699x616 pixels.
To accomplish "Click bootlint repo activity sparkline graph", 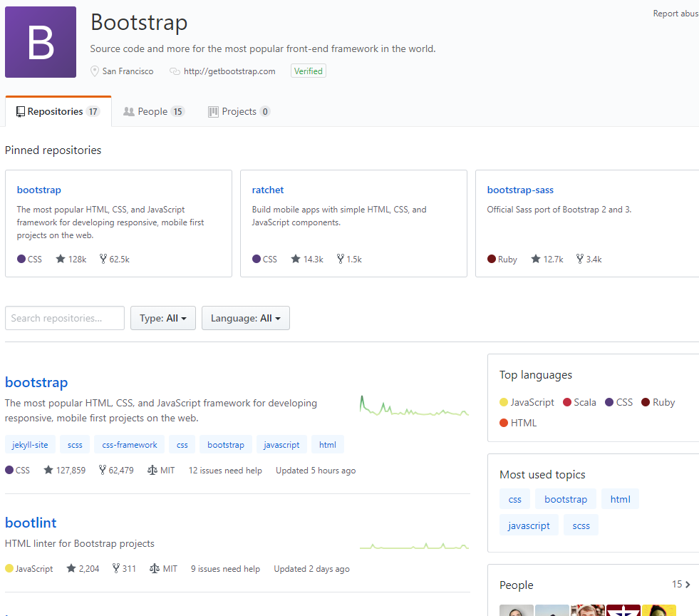I will (x=414, y=545).
